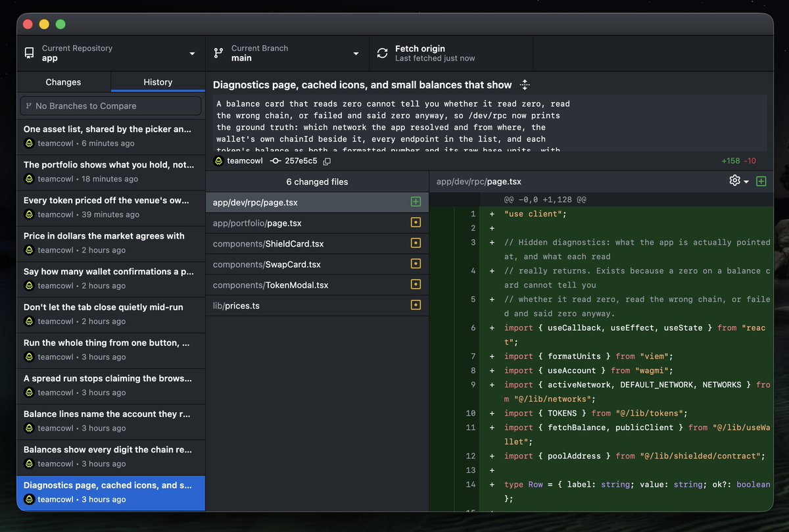Viewport: 789px width, 532px height.
Task: Open the Current Branch main dropdown
Action: (x=287, y=53)
